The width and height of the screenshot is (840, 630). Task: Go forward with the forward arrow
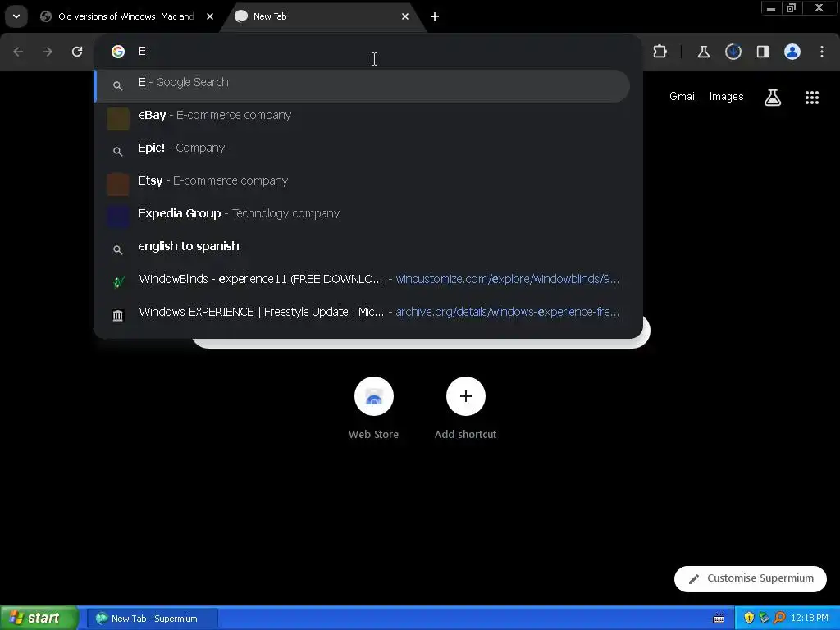point(48,52)
